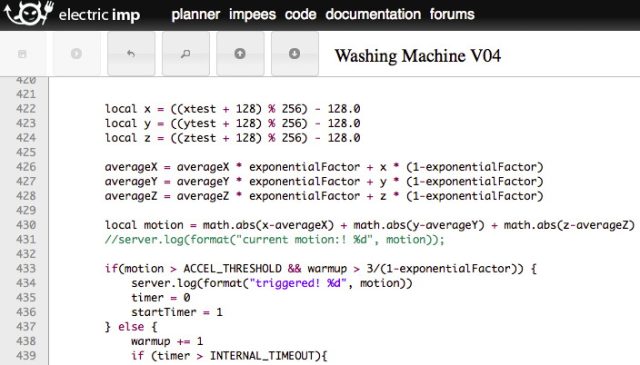
Task: Click the upload up-arrow button
Action: pyautogui.click(x=240, y=53)
